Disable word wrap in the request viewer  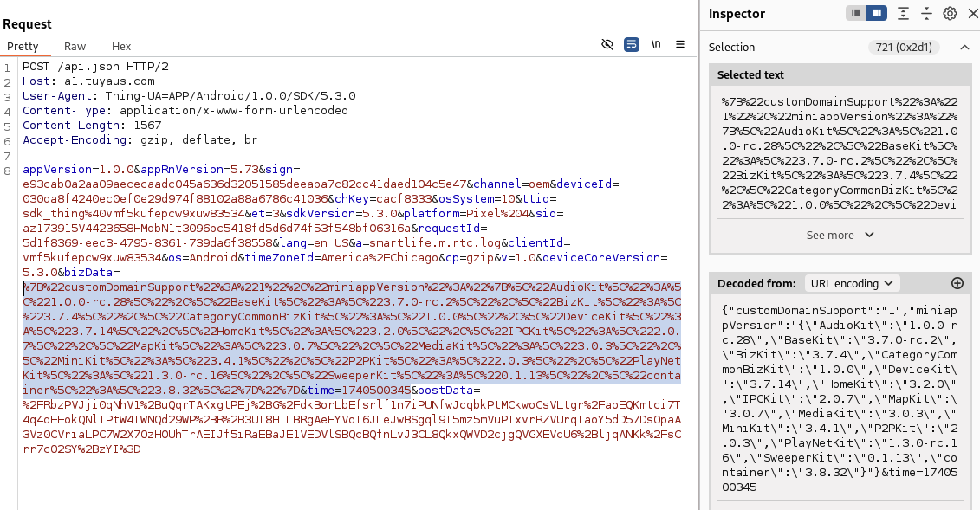pos(631,47)
